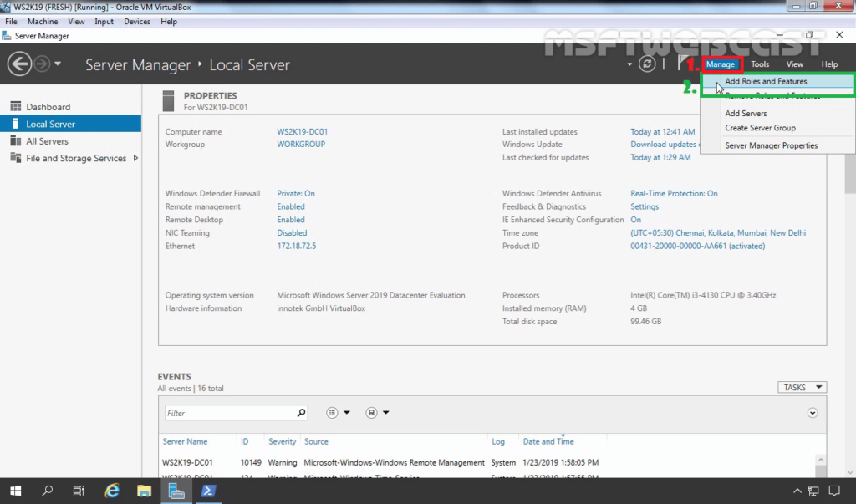The height and width of the screenshot is (504, 856).
Task: Click NIC Teaming Disabled link
Action: click(x=292, y=232)
